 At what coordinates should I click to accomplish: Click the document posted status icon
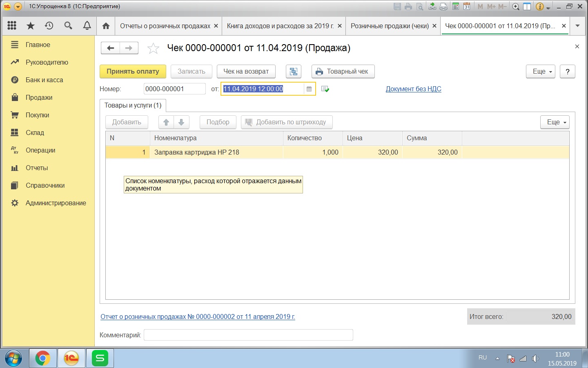pos(325,89)
